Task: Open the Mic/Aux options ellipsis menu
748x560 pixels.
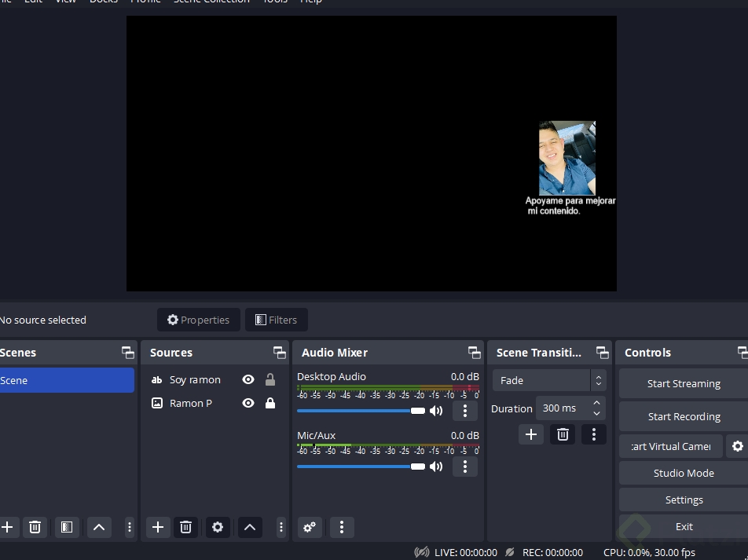Action: 465,467
